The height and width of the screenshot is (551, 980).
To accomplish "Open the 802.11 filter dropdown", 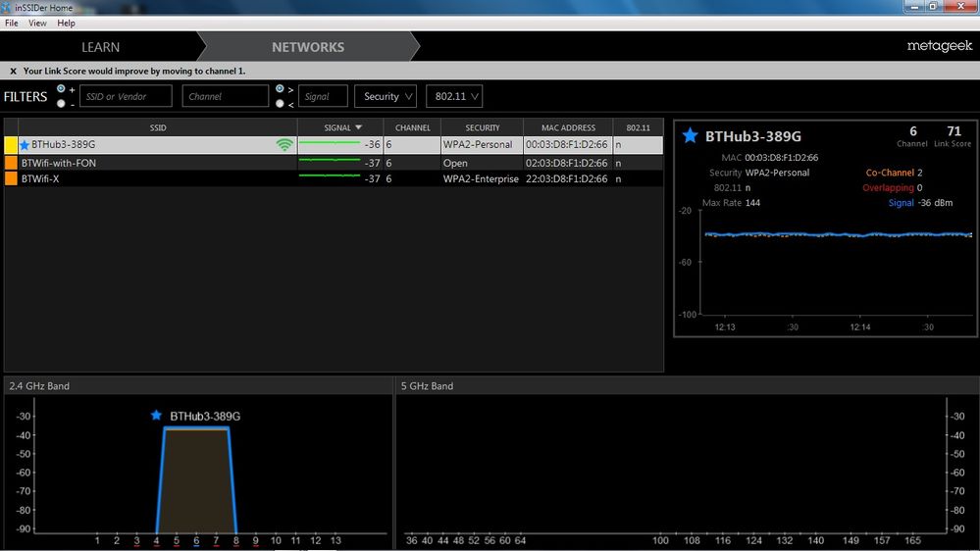I will pyautogui.click(x=454, y=96).
